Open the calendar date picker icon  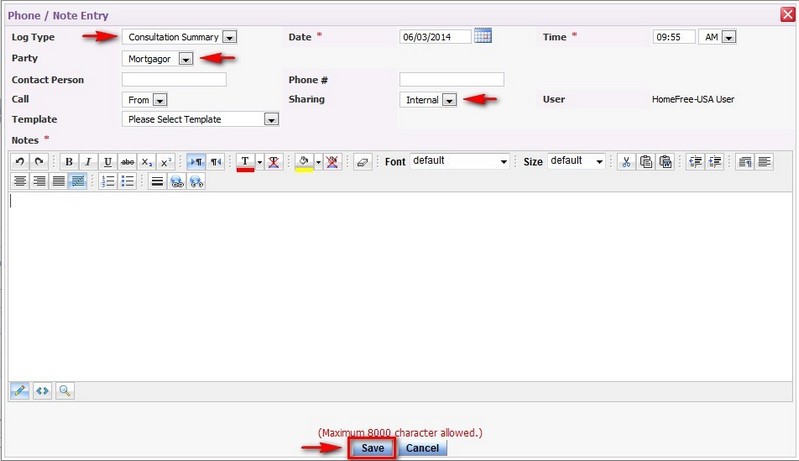coord(483,36)
